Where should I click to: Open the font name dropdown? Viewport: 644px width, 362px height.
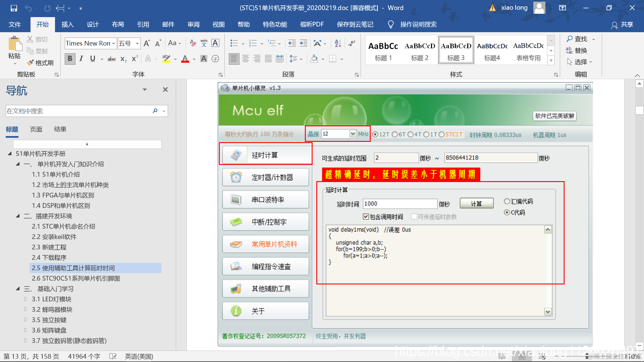[114, 44]
